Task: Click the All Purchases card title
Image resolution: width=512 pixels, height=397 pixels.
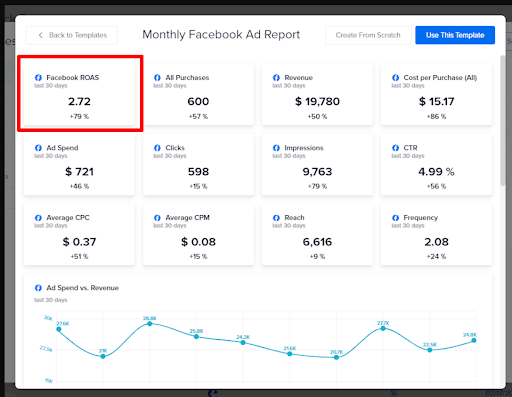Action: pyautogui.click(x=187, y=78)
